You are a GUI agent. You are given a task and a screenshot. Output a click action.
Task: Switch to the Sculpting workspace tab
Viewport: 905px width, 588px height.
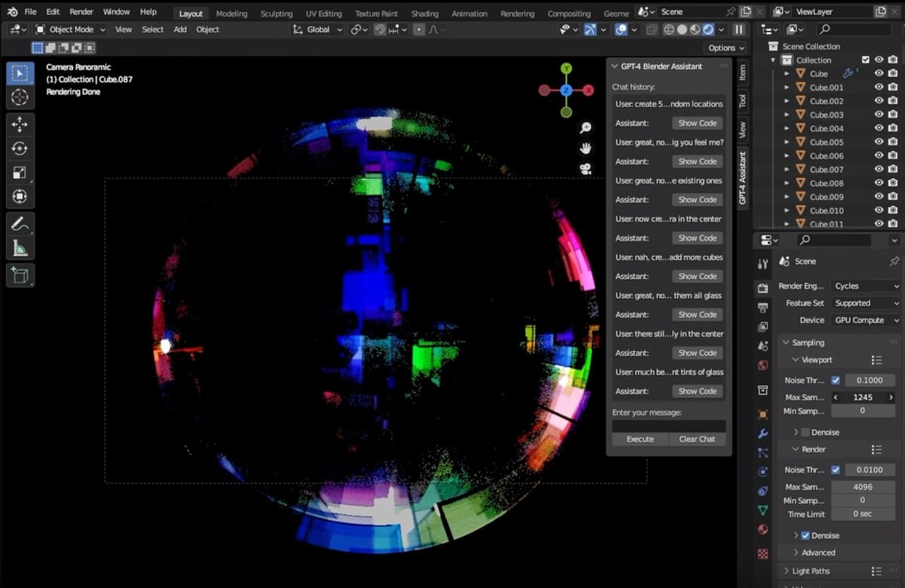pos(277,14)
